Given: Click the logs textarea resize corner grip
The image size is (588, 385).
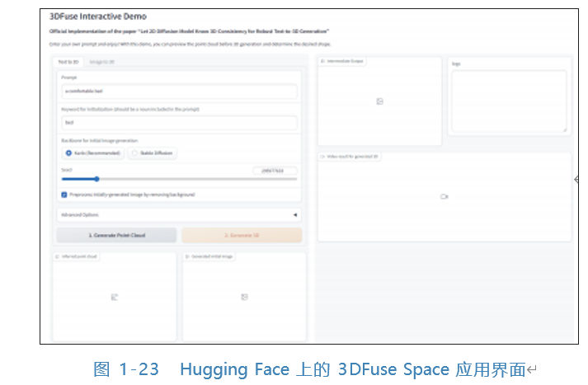Looking at the screenshot, I should [x=564, y=129].
